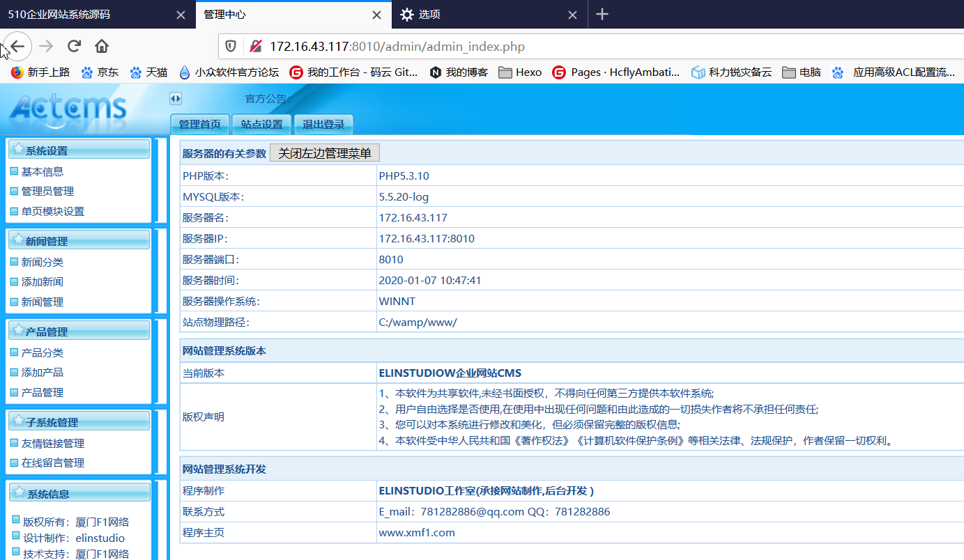
Task: Select the 站点设置 tab
Action: click(x=262, y=125)
